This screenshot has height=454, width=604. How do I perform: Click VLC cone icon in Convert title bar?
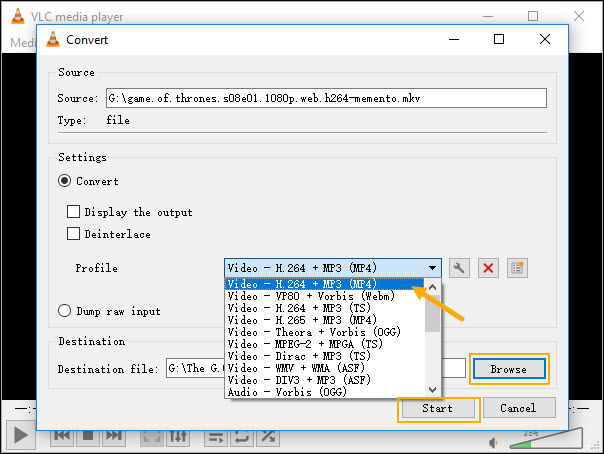click(x=53, y=39)
